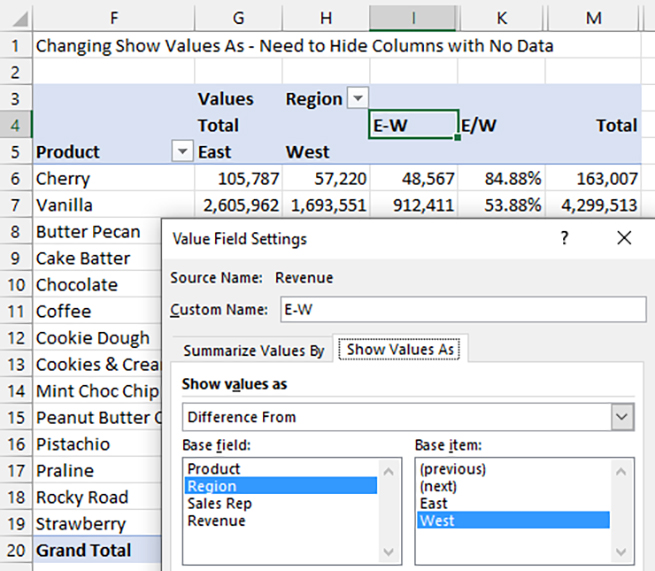This screenshot has height=571, width=655.
Task: Choose East in Base item list
Action: pos(513,503)
